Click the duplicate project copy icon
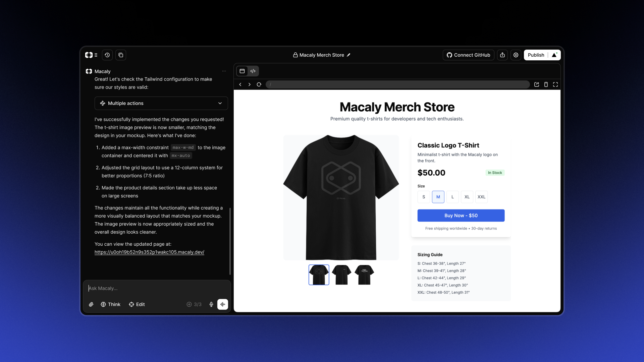 click(121, 55)
